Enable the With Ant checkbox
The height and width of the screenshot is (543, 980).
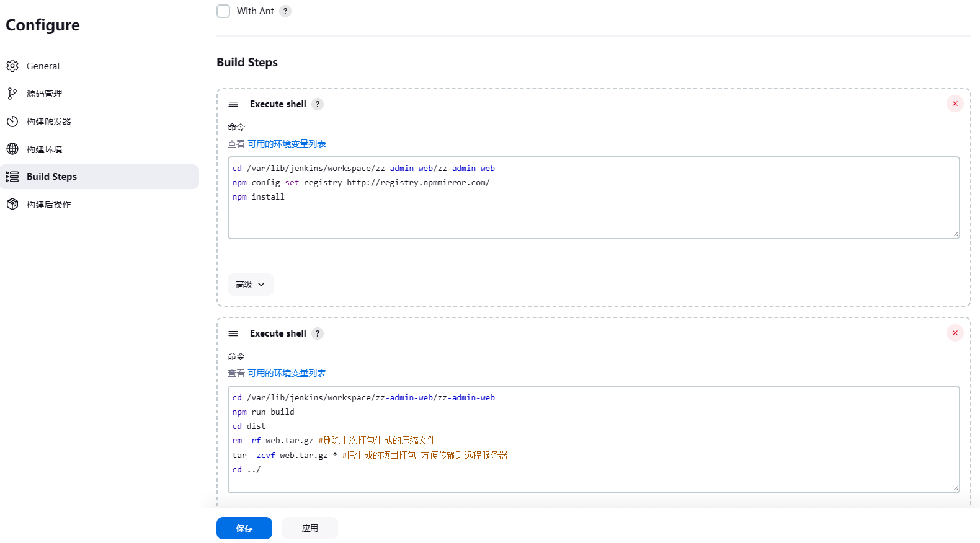[223, 11]
